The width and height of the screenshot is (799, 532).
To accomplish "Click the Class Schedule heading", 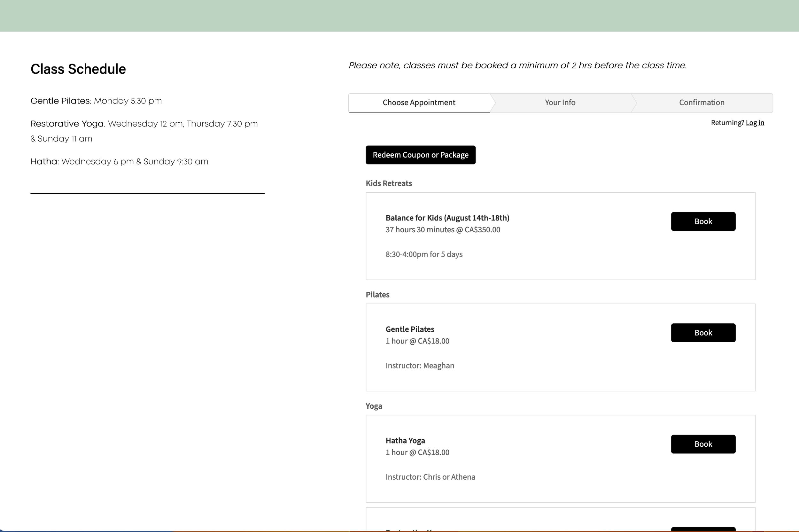I will [78, 69].
